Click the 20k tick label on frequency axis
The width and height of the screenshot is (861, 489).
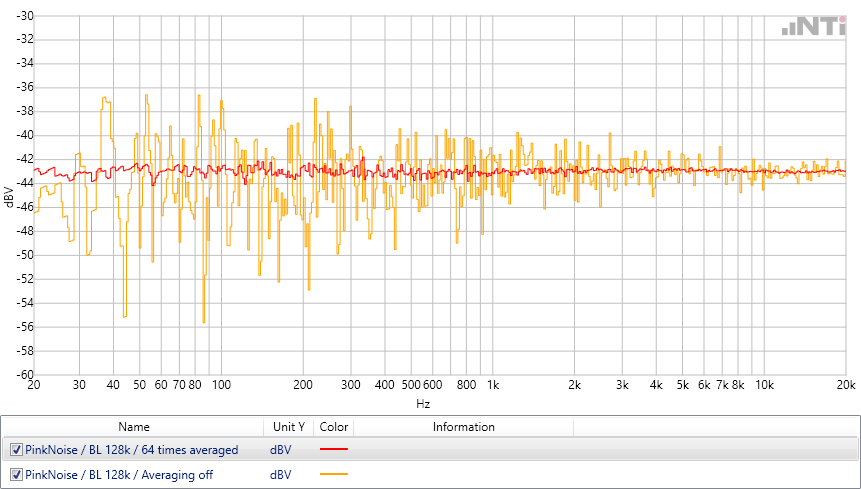pos(846,385)
